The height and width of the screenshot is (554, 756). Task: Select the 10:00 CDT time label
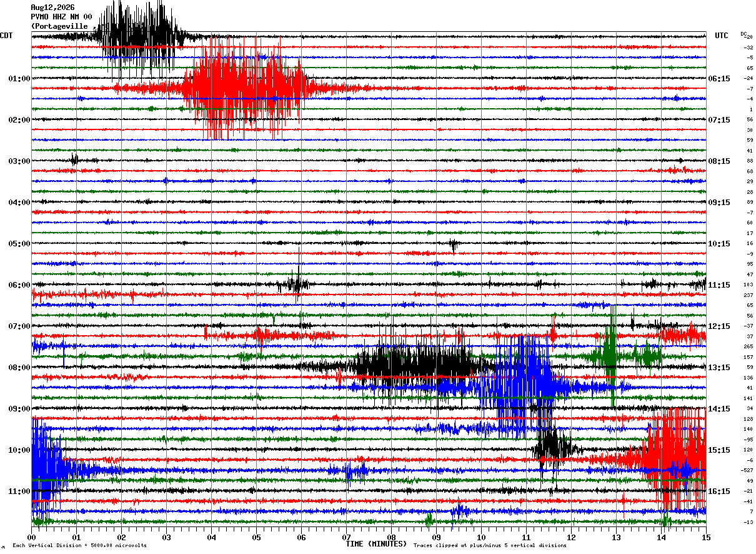coord(19,450)
